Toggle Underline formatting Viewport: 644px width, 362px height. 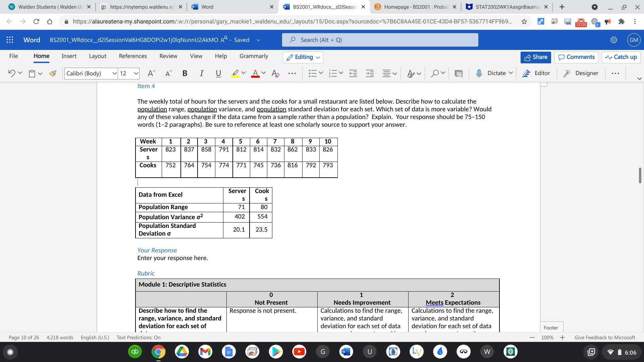[218, 73]
